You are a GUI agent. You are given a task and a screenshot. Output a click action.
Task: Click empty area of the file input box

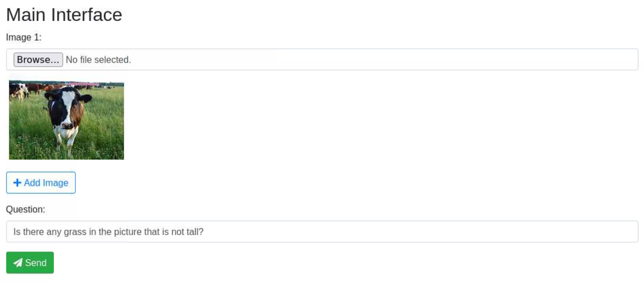(x=383, y=60)
